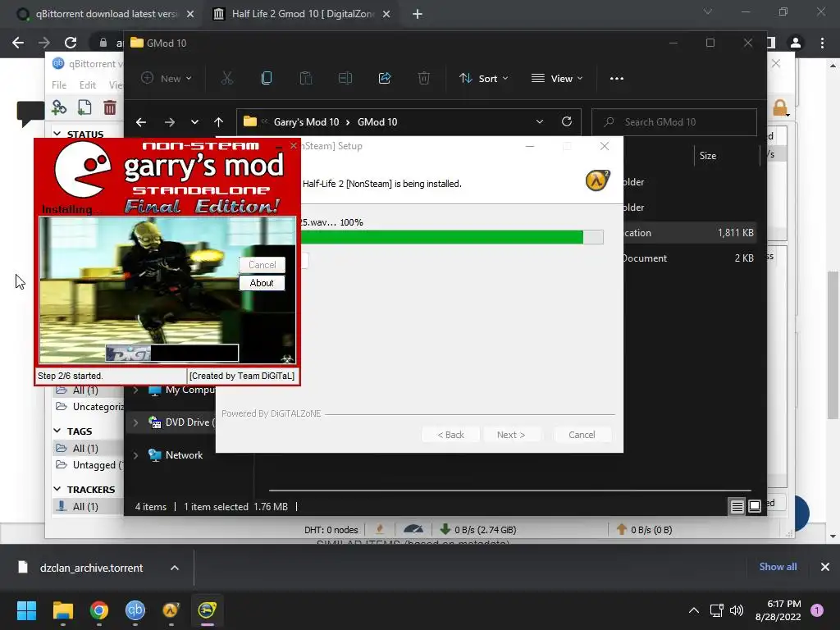Screen dimensions: 840x630
Task: Open address bar history dropdown
Action: pyautogui.click(x=540, y=121)
